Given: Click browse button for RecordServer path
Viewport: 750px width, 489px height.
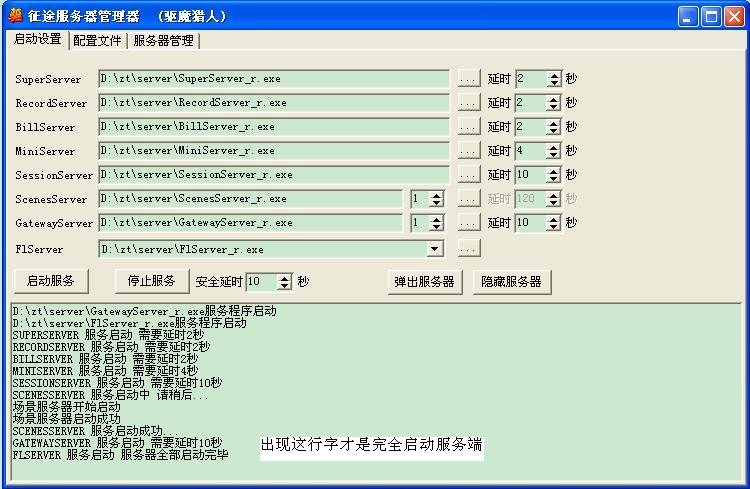Looking at the screenshot, I should pos(468,103).
